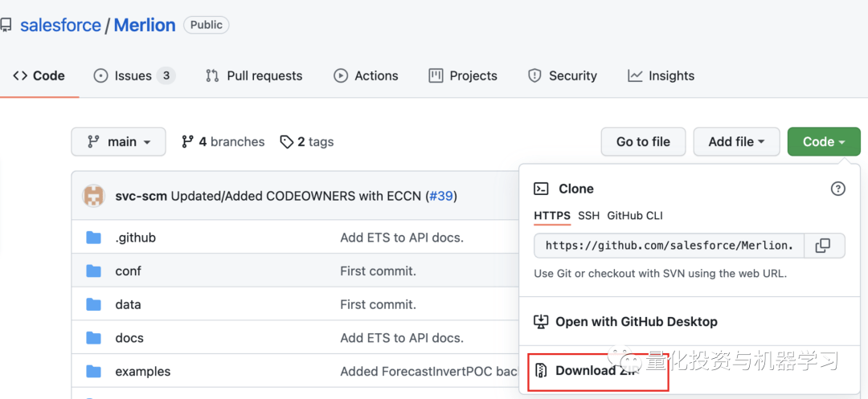This screenshot has height=399, width=868.
Task: Open the Security tab
Action: click(x=563, y=75)
